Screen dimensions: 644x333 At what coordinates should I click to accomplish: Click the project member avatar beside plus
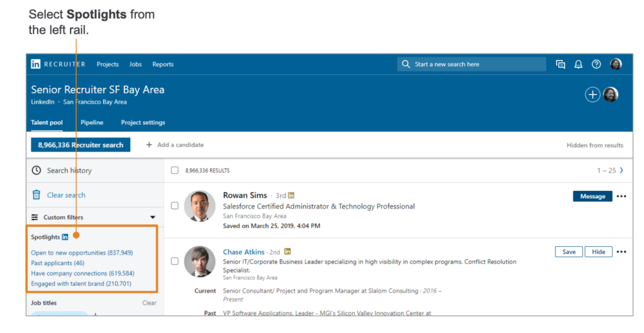[x=611, y=95]
